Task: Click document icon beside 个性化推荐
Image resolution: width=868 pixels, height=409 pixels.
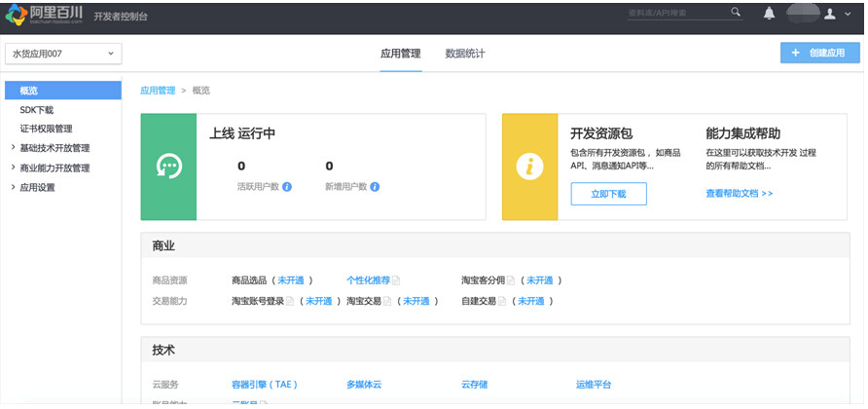Action: tap(396, 280)
